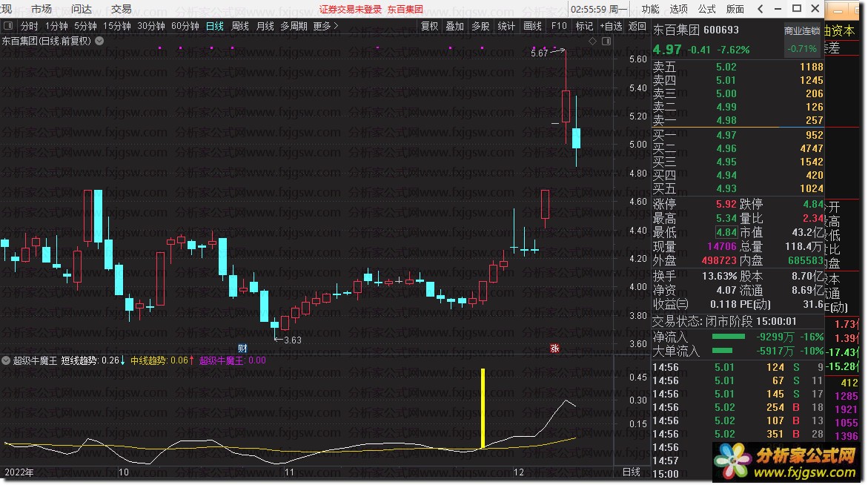Viewport: 868px width, 485px height.
Task: Open the 选项 menu
Action: tap(679, 9)
